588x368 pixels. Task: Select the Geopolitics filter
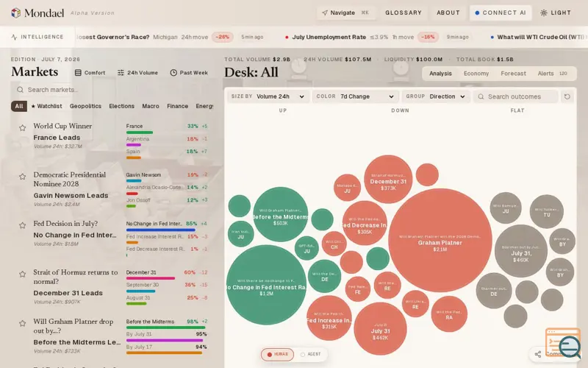85,106
